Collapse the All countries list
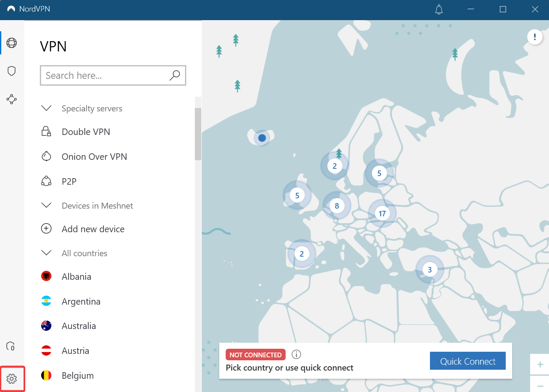 click(46, 253)
